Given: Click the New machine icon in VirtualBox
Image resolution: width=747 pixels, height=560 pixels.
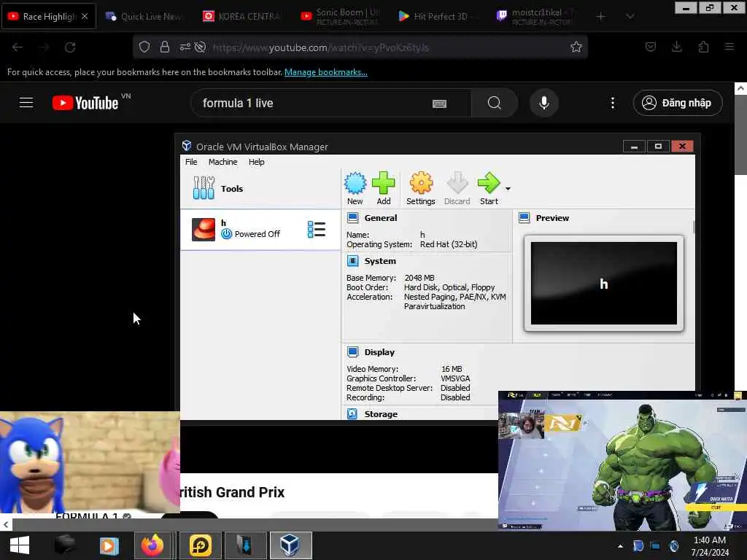Looking at the screenshot, I should 355,188.
